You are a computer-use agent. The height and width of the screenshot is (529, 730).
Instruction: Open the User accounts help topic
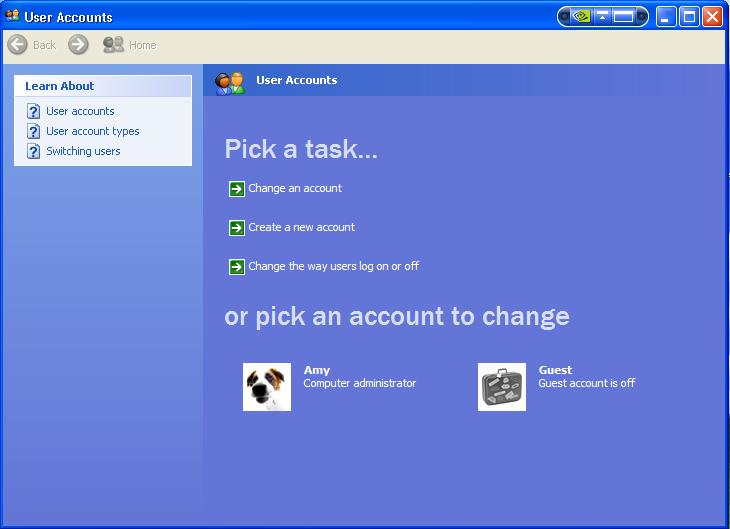click(80, 111)
